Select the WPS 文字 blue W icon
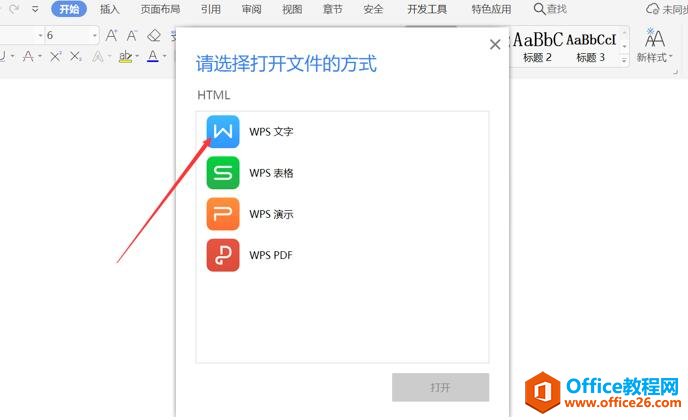 coord(223,132)
